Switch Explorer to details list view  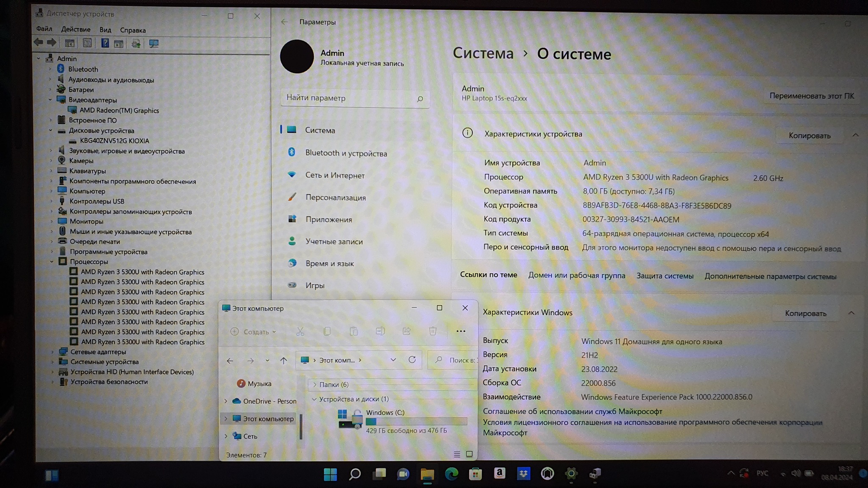[x=457, y=454]
